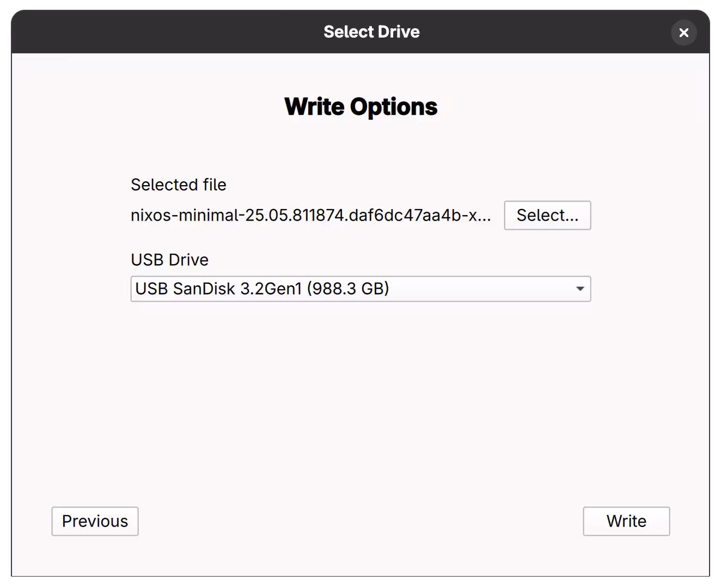Click the dropdown arrow next to SanDisk drive
This screenshot has width=721, height=588.
click(579, 289)
